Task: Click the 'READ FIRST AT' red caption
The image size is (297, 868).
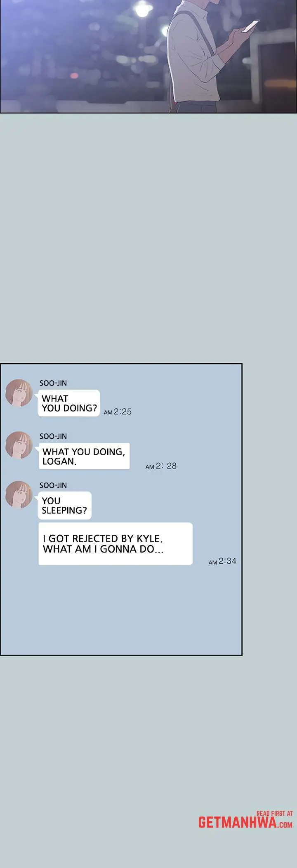Action: 274,814
